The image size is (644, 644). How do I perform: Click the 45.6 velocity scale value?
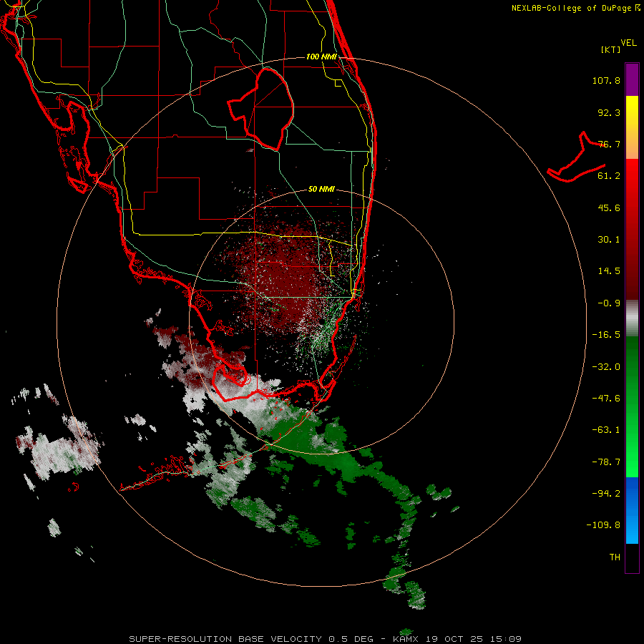coord(609,208)
